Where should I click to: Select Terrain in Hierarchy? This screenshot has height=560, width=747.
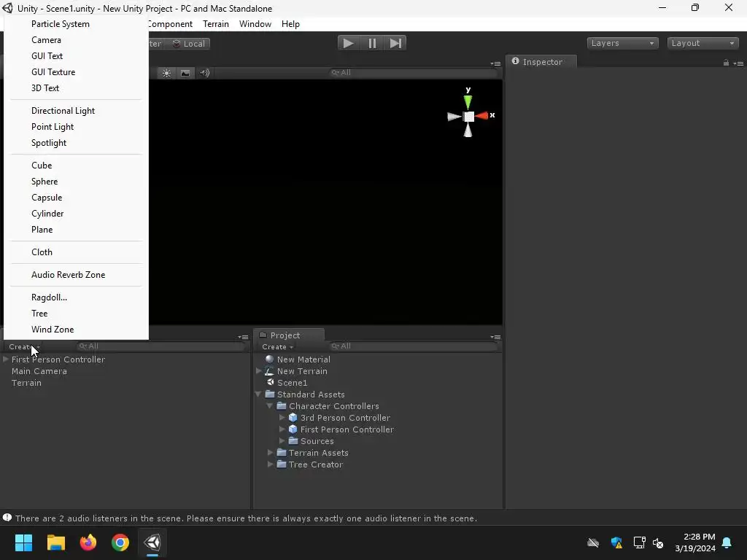coord(26,383)
